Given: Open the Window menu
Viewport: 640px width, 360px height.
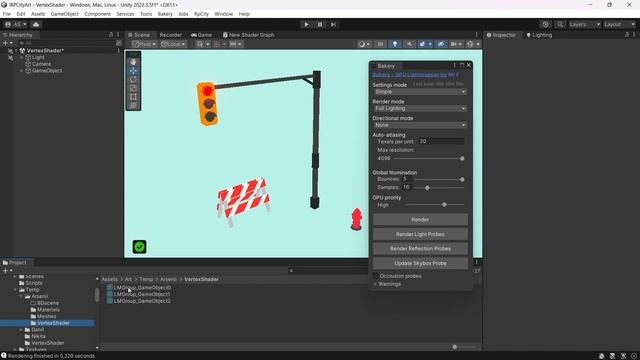Looking at the screenshot, I should (224, 14).
